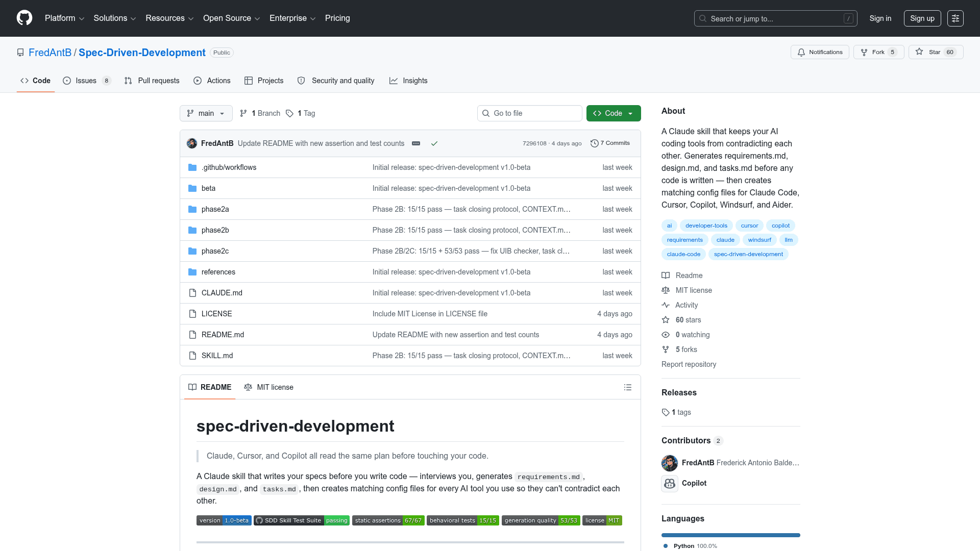Click the developer-tools topic tag
The height and width of the screenshot is (551, 980).
pyautogui.click(x=706, y=226)
